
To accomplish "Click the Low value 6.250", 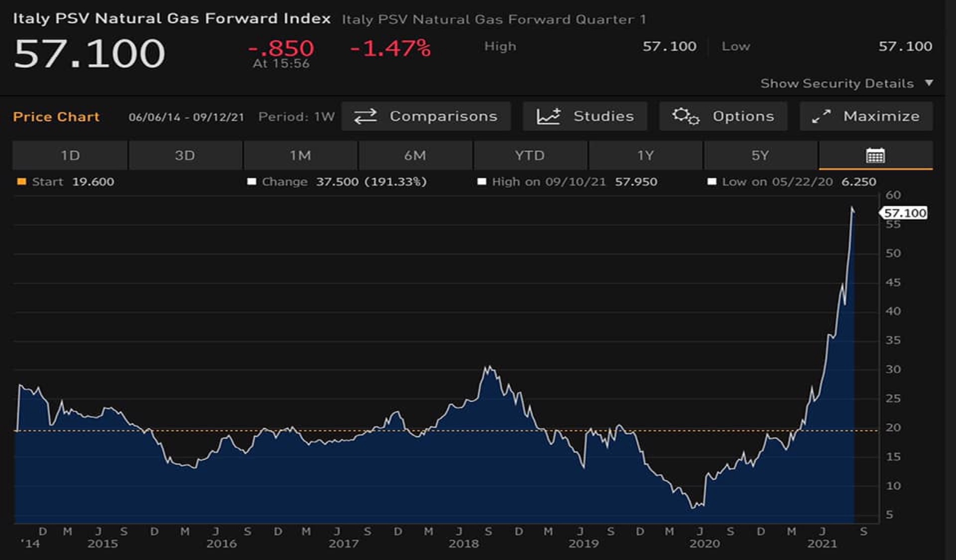I will pyautogui.click(x=859, y=182).
